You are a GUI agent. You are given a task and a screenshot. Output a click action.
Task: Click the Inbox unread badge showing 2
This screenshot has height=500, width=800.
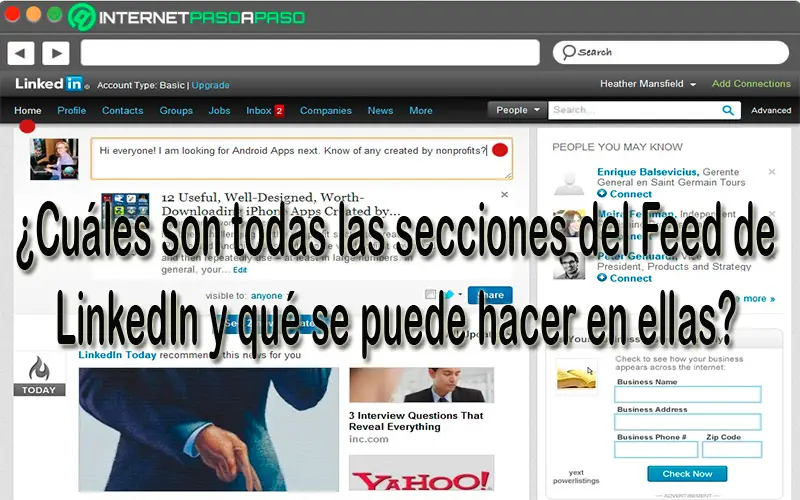(x=279, y=111)
